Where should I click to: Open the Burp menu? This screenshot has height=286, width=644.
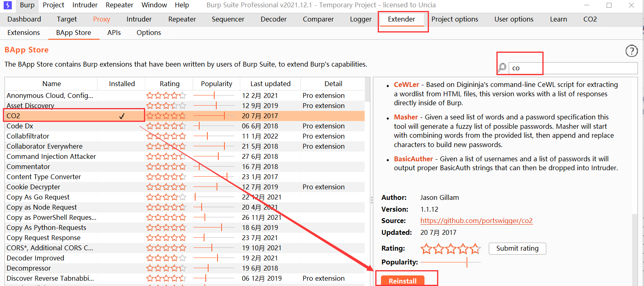tap(27, 5)
